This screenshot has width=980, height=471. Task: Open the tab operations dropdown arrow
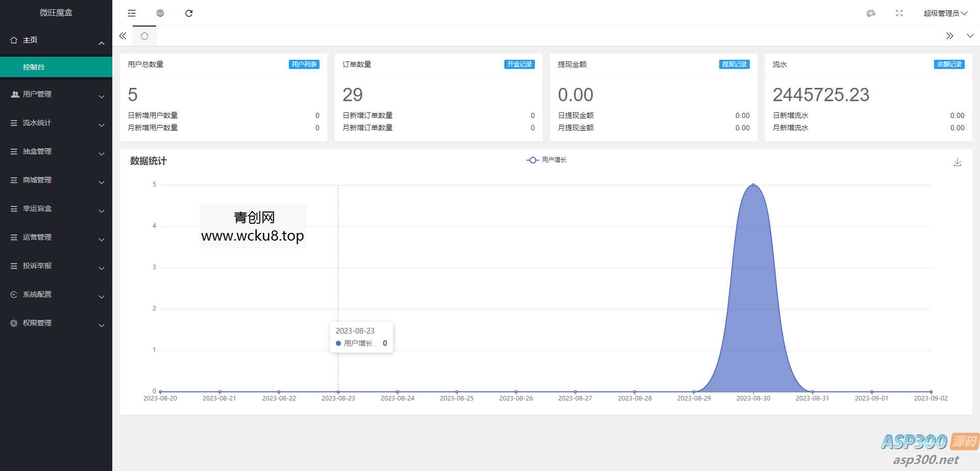point(970,36)
